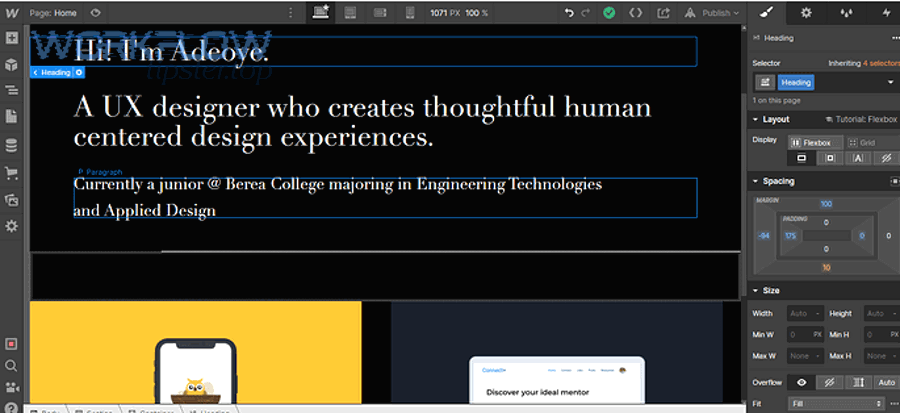
Task: Toggle preview mode with the eye icon
Action: click(x=96, y=13)
